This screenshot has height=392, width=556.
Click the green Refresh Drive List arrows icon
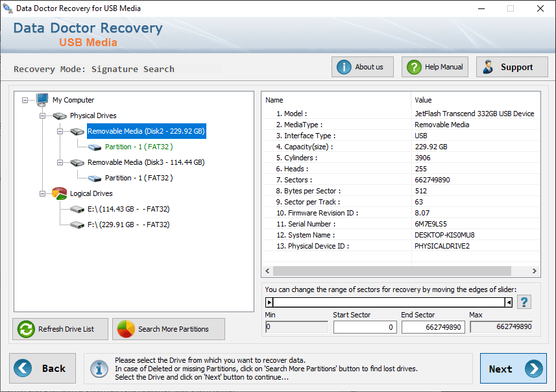[26, 329]
